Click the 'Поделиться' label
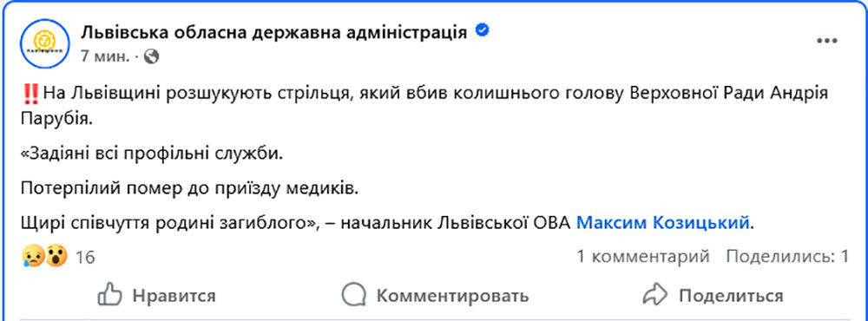Image resolution: width=868 pixels, height=321 pixels. [x=731, y=296]
